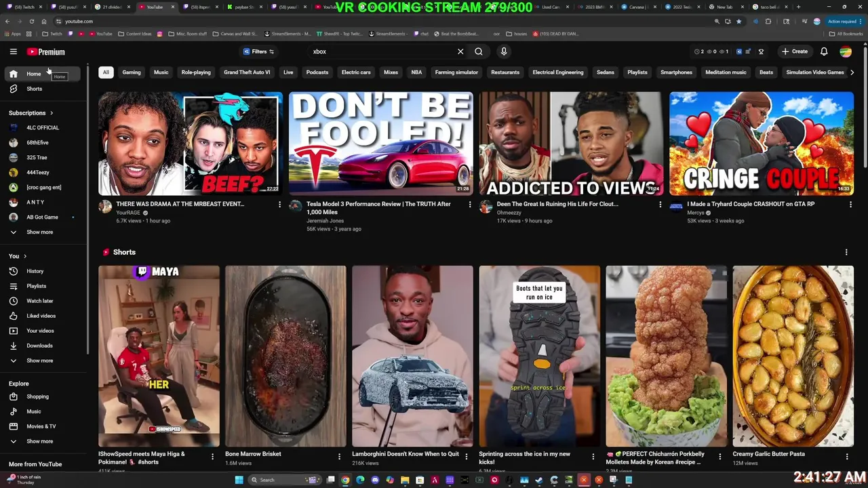This screenshot has height=488, width=868.
Task: Open Movies & TV under Explore
Action: point(42,426)
